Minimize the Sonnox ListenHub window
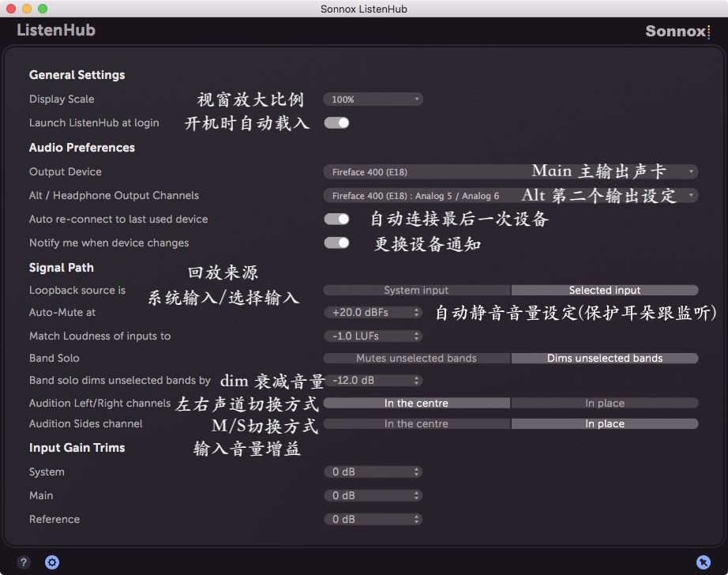 [x=27, y=9]
